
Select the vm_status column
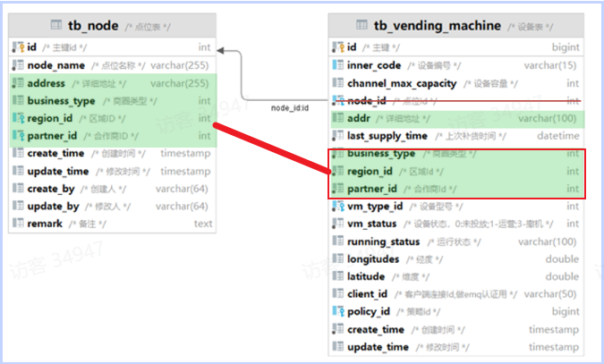[371, 224]
